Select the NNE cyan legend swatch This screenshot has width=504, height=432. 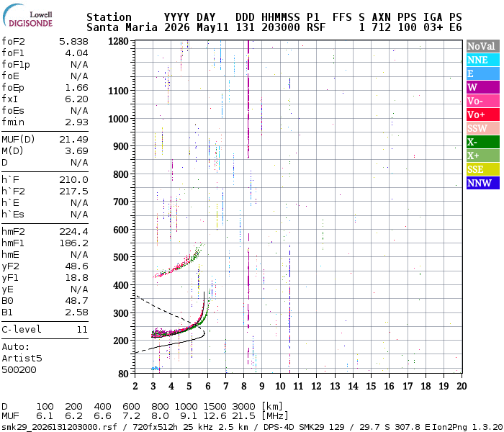pos(483,60)
